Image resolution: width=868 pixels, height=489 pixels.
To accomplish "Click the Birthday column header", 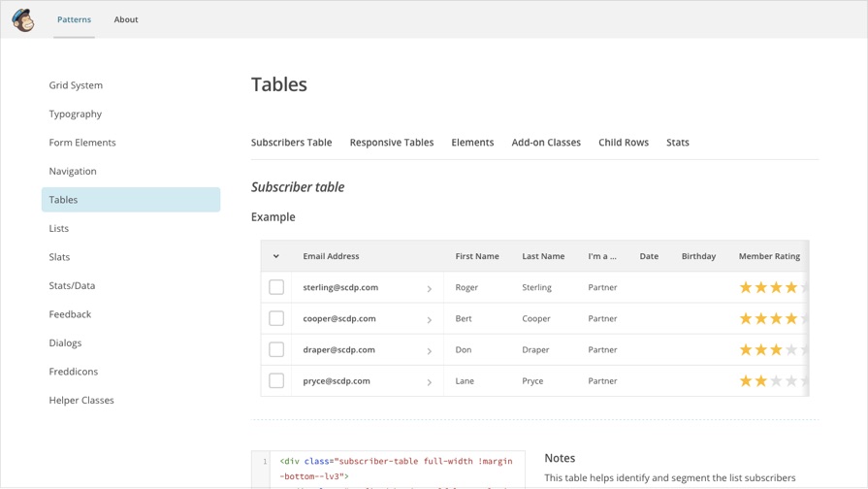I will pyautogui.click(x=698, y=256).
